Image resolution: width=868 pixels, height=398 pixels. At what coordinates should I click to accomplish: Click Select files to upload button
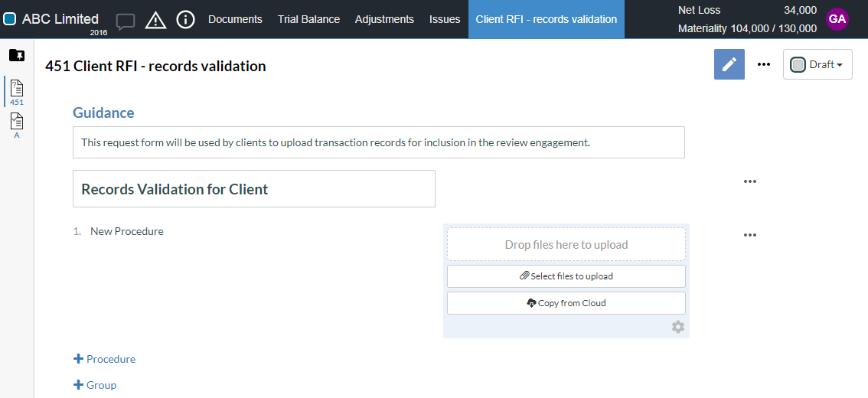[566, 276]
